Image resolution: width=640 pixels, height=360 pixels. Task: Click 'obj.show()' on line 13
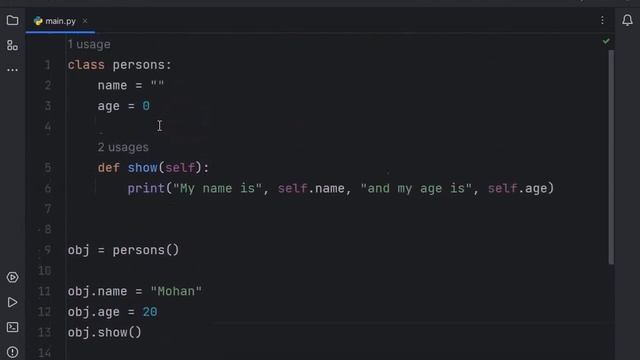point(105,333)
